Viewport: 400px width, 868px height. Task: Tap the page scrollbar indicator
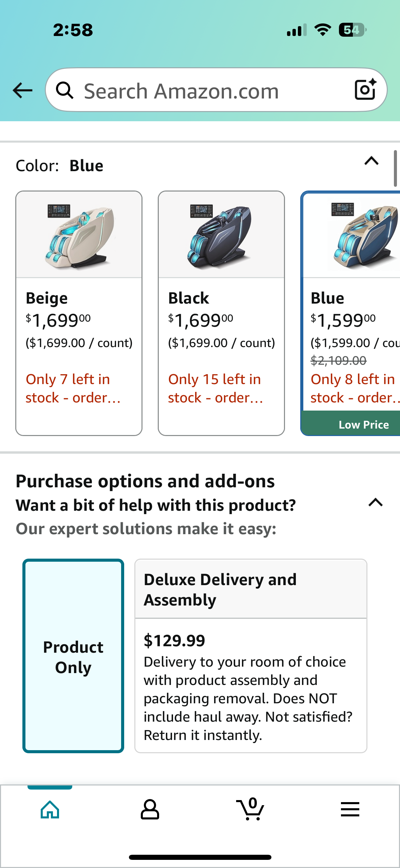[395, 168]
